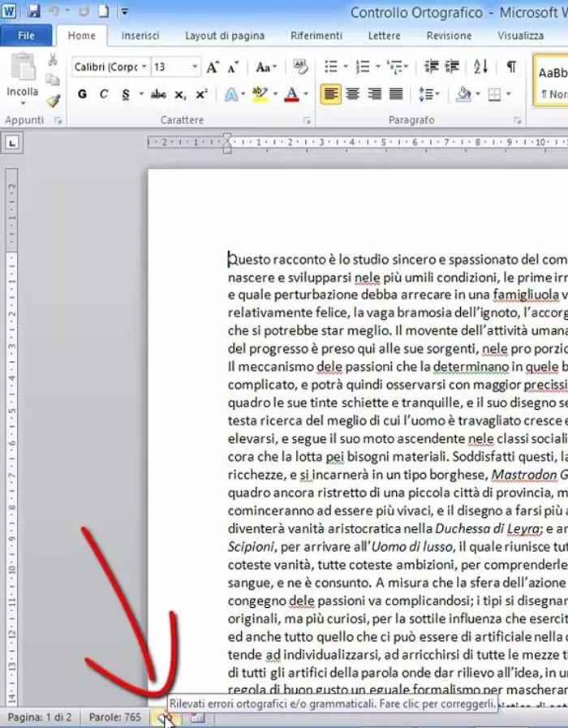Select the Format Painter brush
The image size is (568, 728).
(53, 100)
